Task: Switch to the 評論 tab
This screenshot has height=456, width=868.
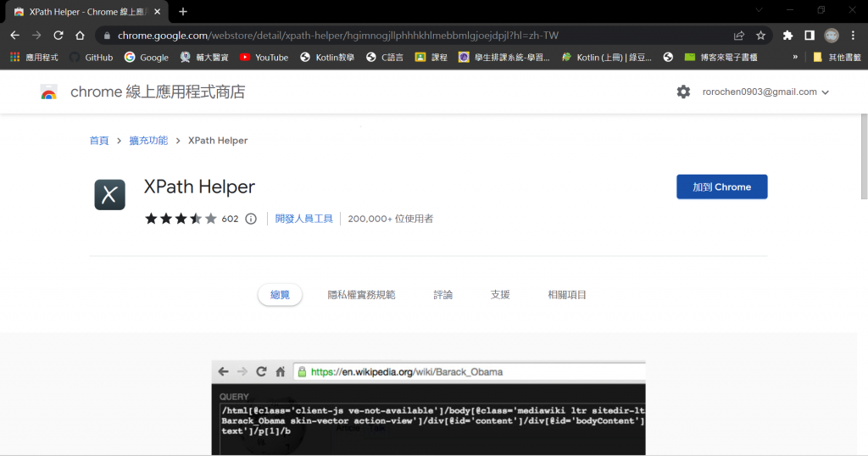Action: (x=442, y=295)
